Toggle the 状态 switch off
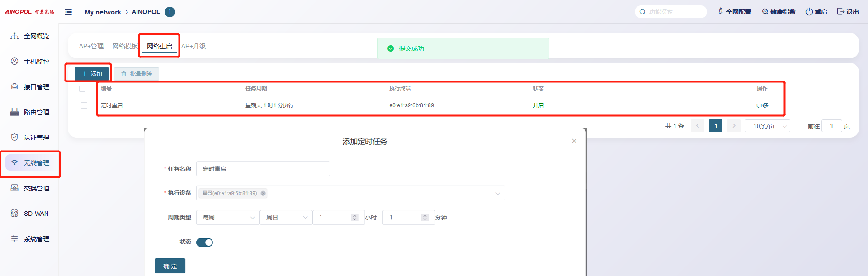This screenshot has width=868, height=276. point(204,243)
